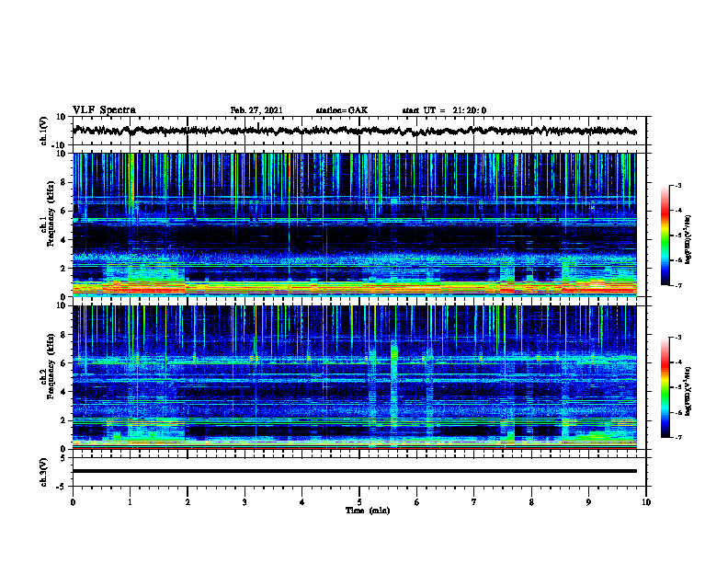Click the "8" kHz tick on ch.2 frequency axis
This screenshot has width=728, height=563.
click(x=63, y=335)
